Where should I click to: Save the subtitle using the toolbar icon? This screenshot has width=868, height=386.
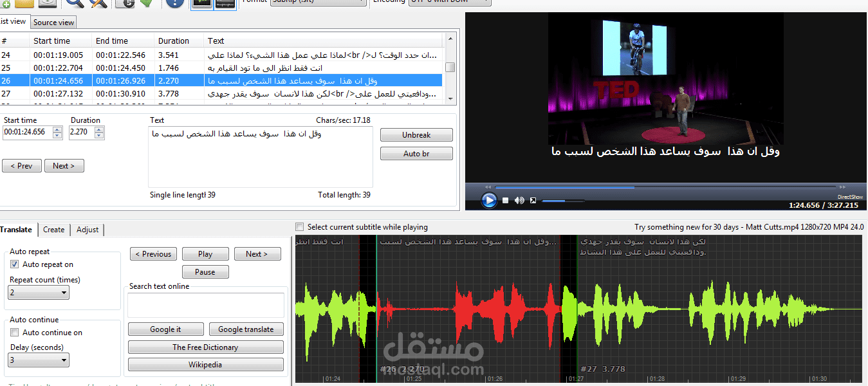pyautogui.click(x=47, y=5)
